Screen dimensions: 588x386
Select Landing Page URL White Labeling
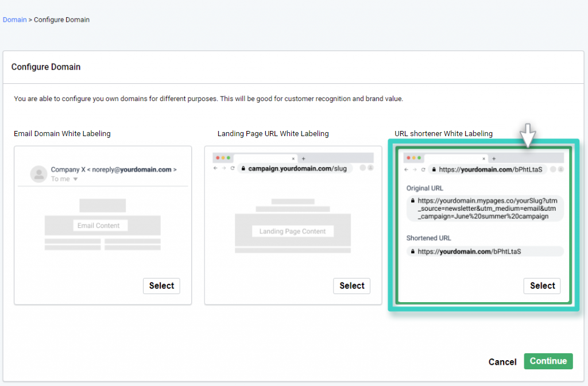(x=351, y=285)
